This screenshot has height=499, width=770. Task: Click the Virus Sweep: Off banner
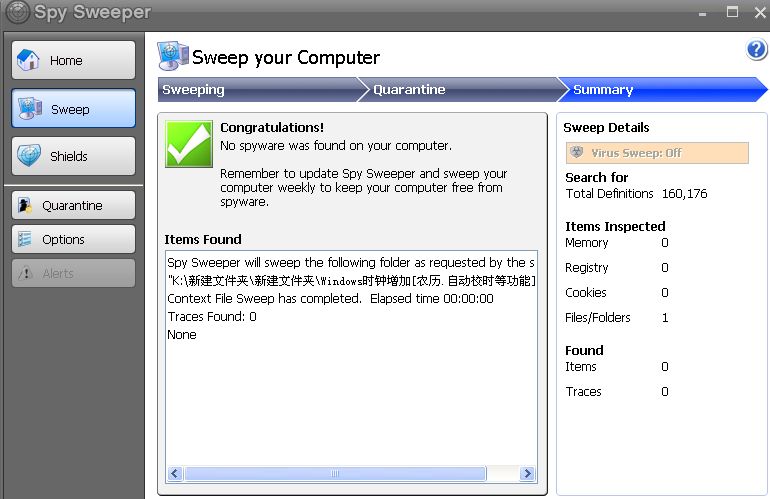tap(657, 153)
